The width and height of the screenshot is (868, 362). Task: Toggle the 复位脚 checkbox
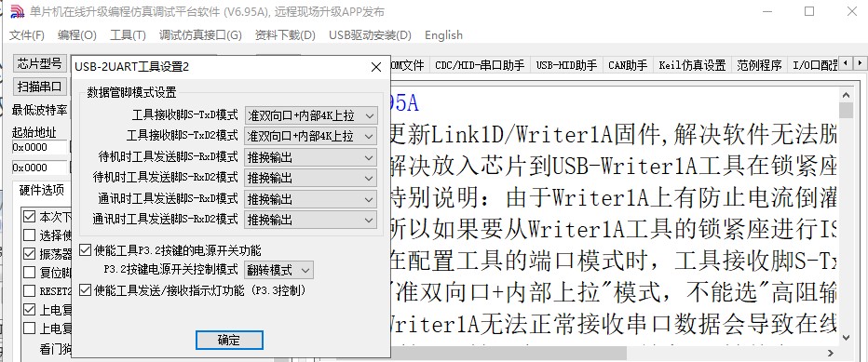point(30,272)
